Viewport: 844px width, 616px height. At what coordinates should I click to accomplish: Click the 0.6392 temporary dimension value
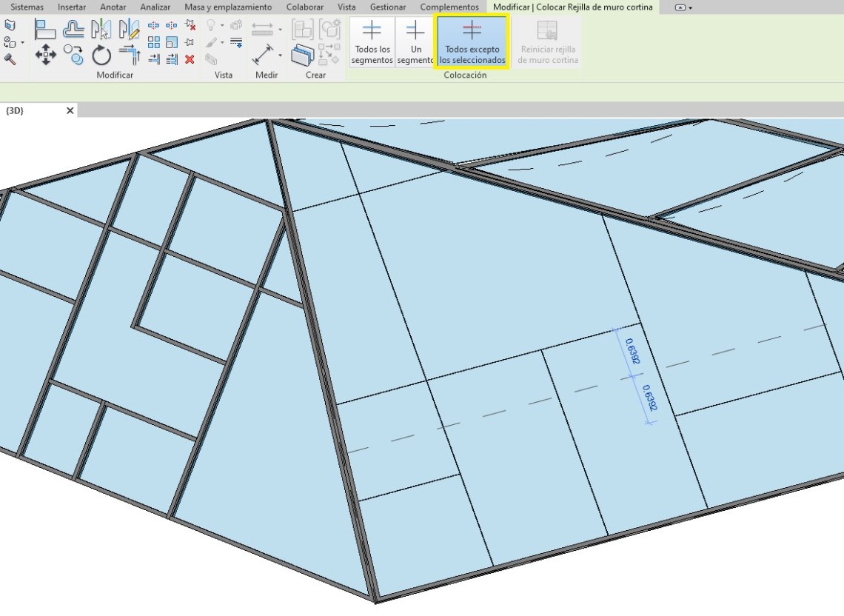click(633, 352)
